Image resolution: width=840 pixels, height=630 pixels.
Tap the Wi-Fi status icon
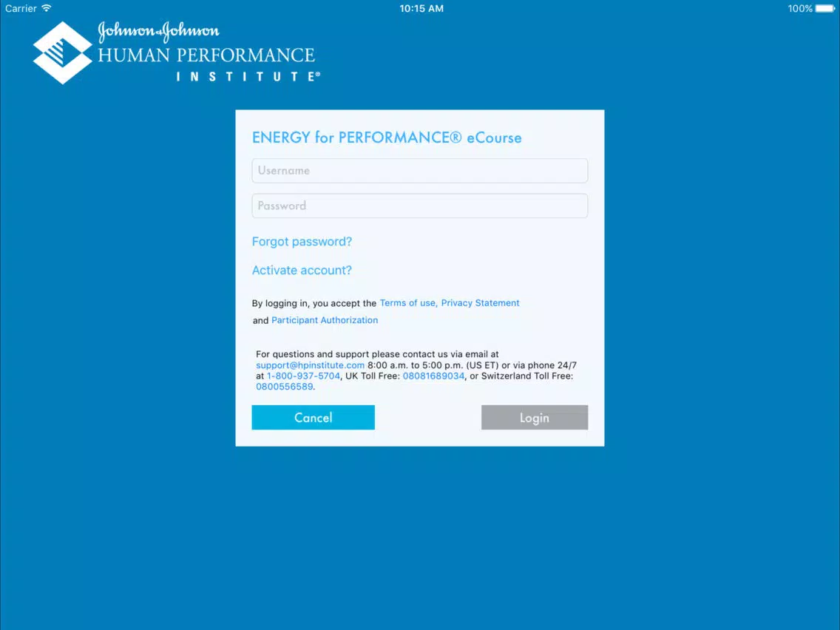(x=47, y=8)
